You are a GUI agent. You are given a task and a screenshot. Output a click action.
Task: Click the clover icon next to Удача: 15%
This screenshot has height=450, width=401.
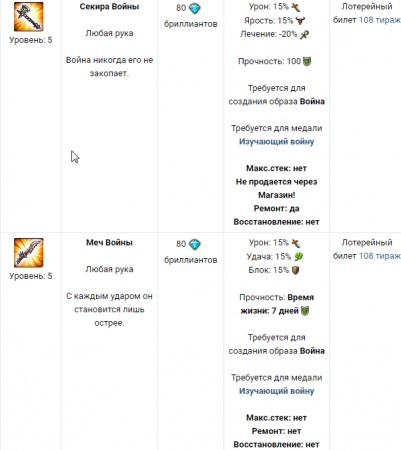click(298, 257)
